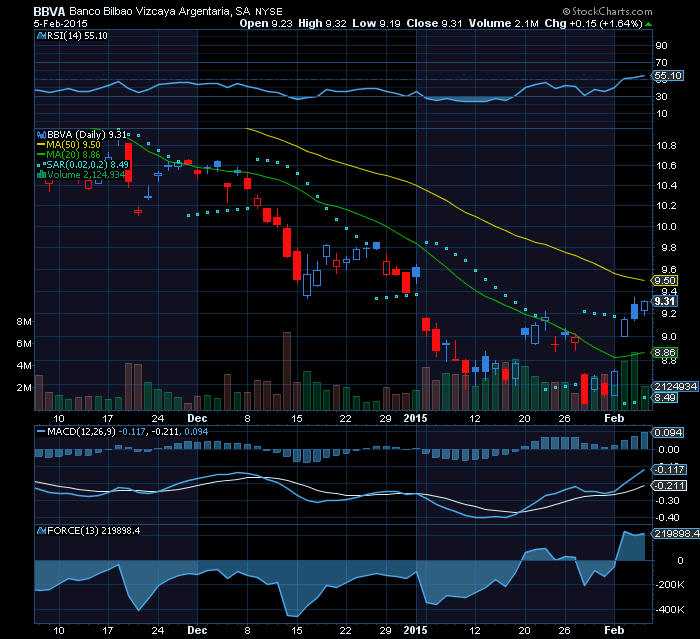Click the MA(50) 9.50 legend text

coord(73,145)
